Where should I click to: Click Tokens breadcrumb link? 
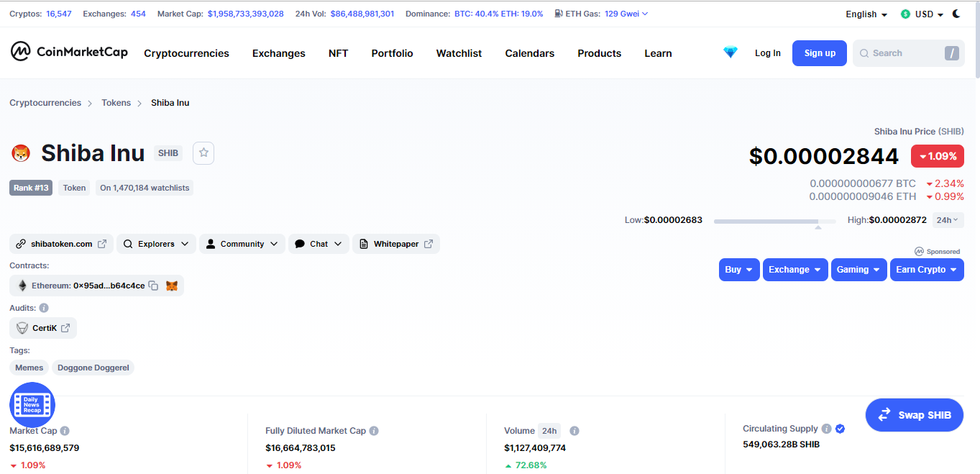point(116,103)
